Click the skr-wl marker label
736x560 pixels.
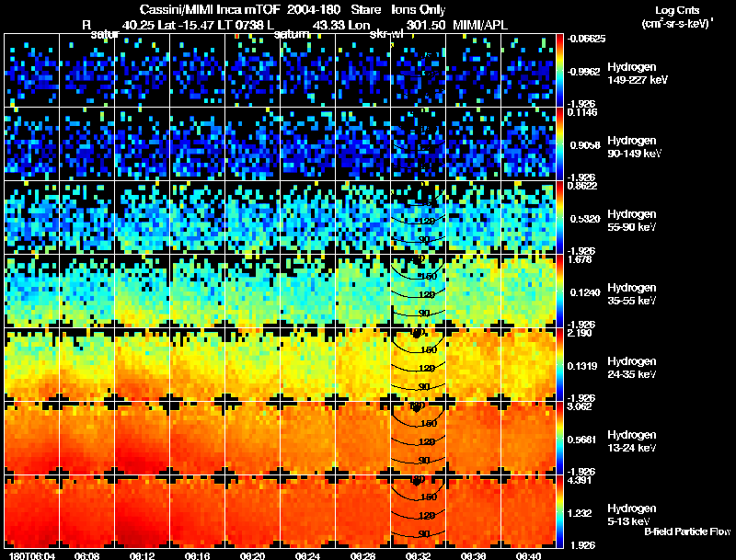tap(386, 34)
